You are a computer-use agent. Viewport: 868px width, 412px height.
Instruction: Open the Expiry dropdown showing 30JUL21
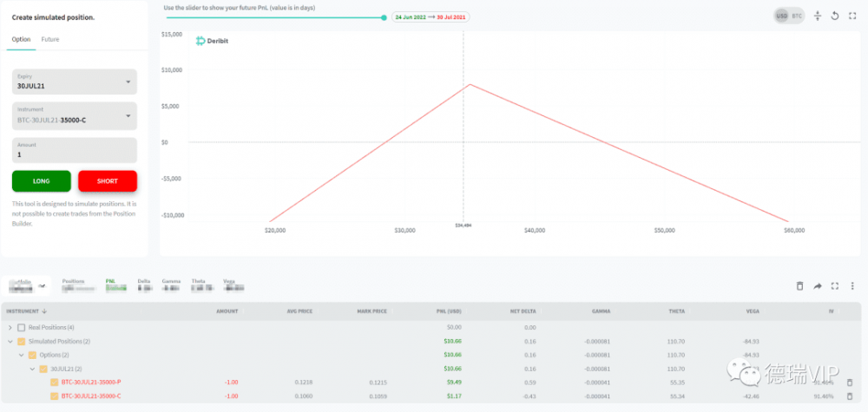point(75,82)
